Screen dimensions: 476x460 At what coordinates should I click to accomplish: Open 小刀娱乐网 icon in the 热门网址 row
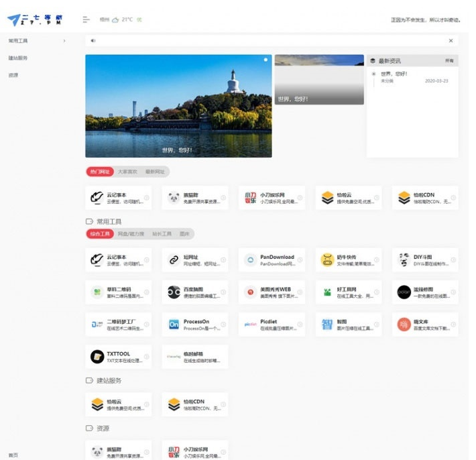point(251,198)
